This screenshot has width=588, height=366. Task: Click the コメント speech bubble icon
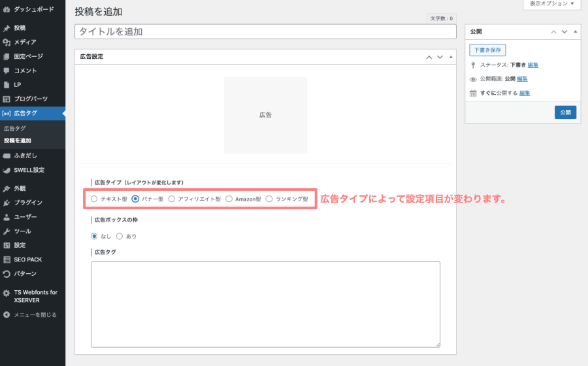click(x=7, y=71)
